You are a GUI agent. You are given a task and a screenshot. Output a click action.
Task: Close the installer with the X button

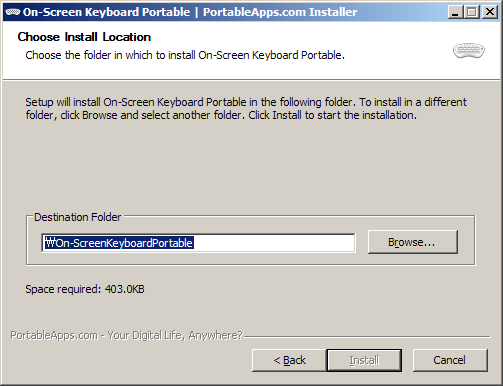[x=490, y=12]
